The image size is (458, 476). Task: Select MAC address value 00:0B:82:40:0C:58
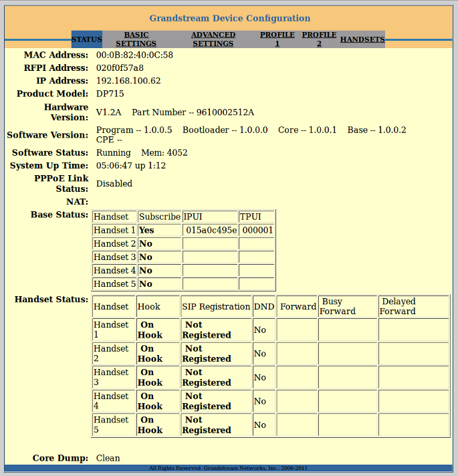pos(134,55)
